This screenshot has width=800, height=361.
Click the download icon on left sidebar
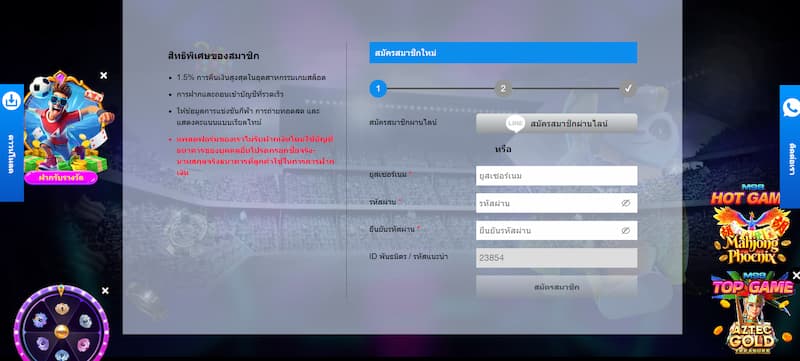coord(11,101)
